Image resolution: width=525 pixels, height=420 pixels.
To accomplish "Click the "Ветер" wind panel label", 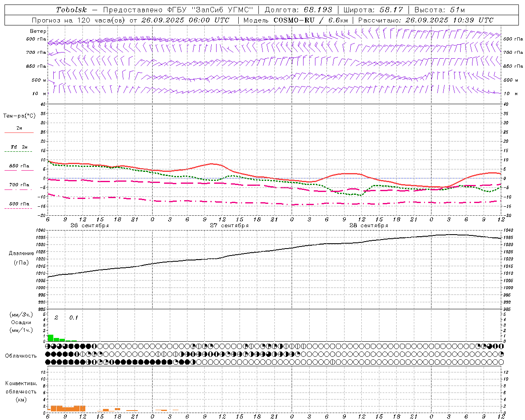I will click(x=38, y=31).
